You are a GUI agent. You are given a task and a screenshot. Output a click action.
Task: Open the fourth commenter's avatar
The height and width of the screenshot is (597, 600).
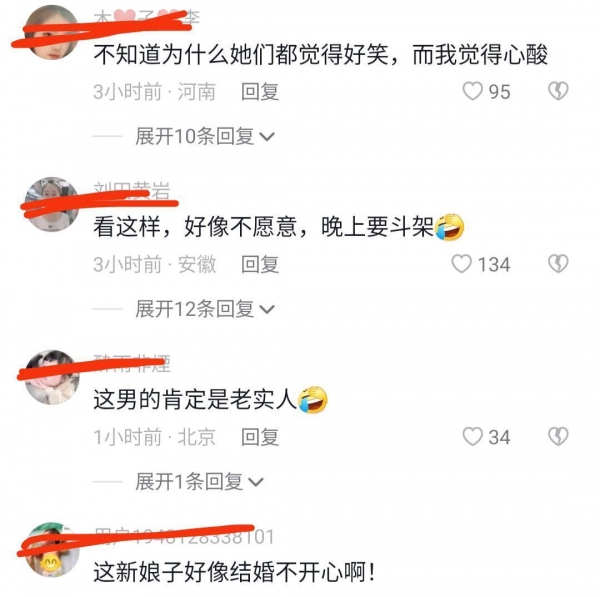(52, 550)
